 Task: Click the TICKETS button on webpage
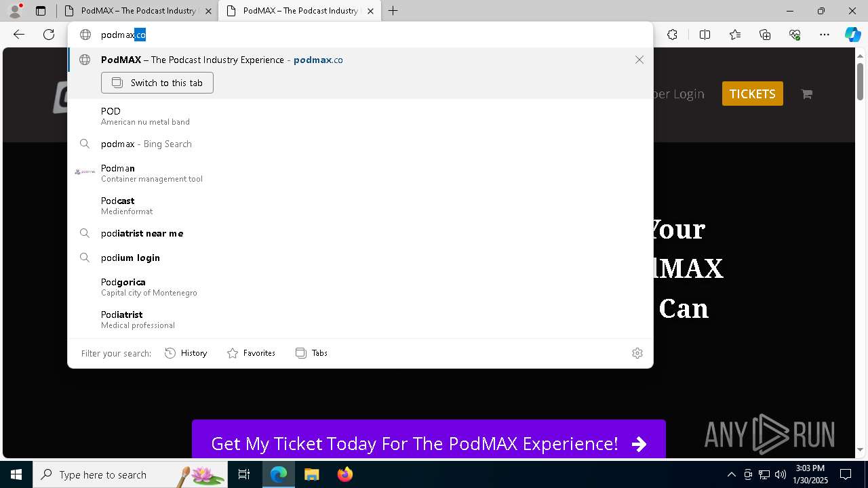[753, 94]
